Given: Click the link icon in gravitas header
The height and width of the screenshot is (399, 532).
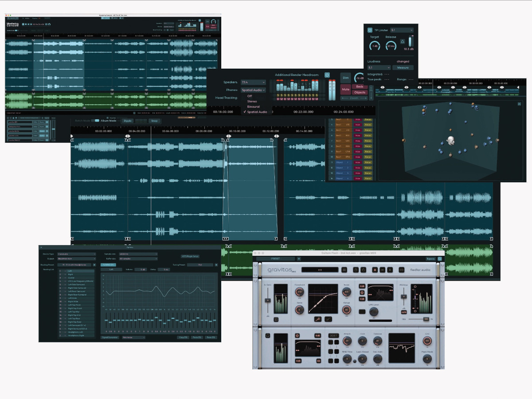Looking at the screenshot, I should pyautogui.click(x=402, y=270).
